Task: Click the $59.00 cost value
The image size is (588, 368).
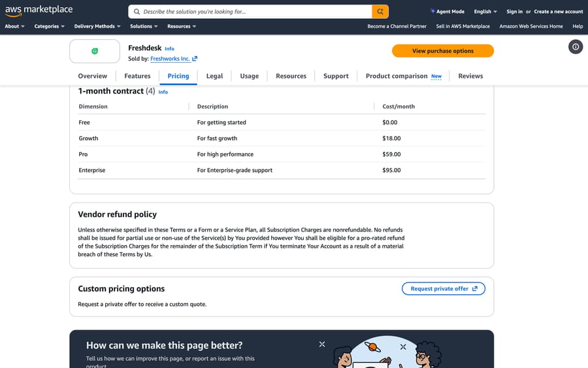Action: pos(391,154)
